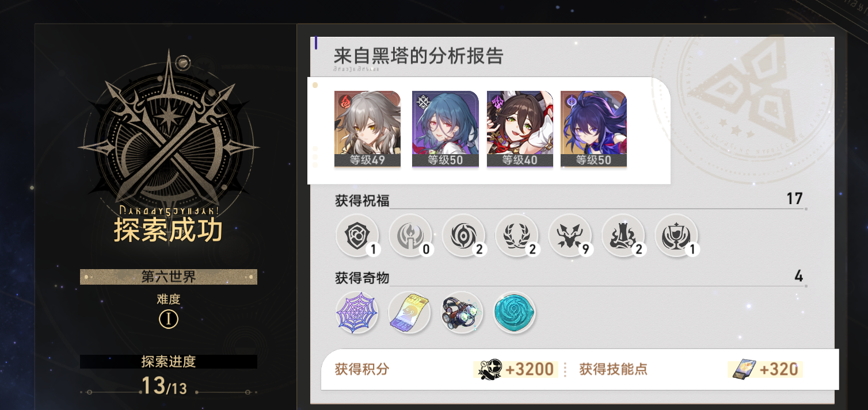The width and height of the screenshot is (868, 410).
Task: Select the blue-haired character portrait level 50
Action: click(x=445, y=129)
